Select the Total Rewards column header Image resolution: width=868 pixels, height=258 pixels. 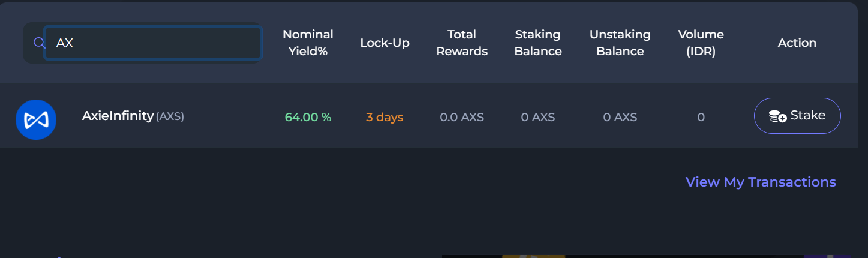[x=462, y=43]
